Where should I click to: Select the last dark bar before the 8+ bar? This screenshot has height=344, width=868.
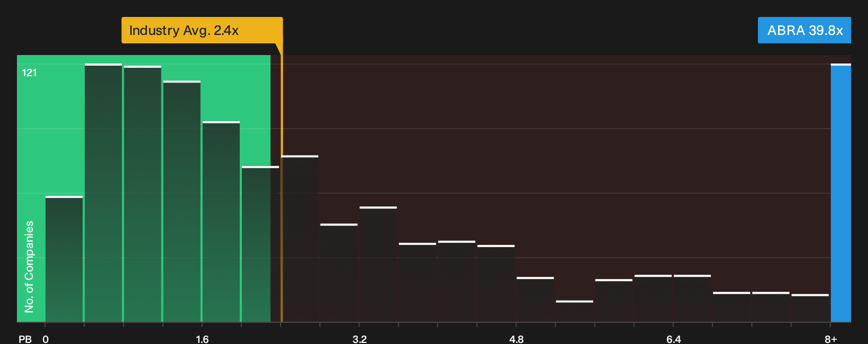pos(810,308)
